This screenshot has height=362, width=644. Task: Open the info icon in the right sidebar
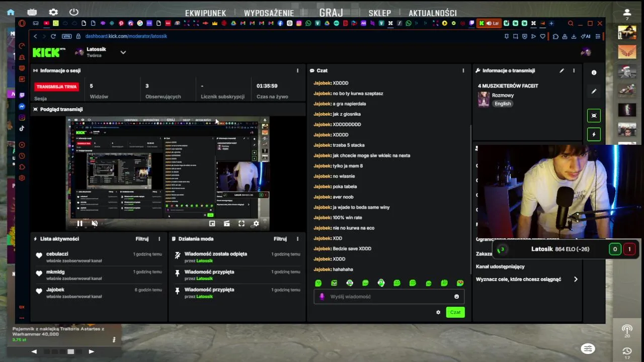(594, 72)
